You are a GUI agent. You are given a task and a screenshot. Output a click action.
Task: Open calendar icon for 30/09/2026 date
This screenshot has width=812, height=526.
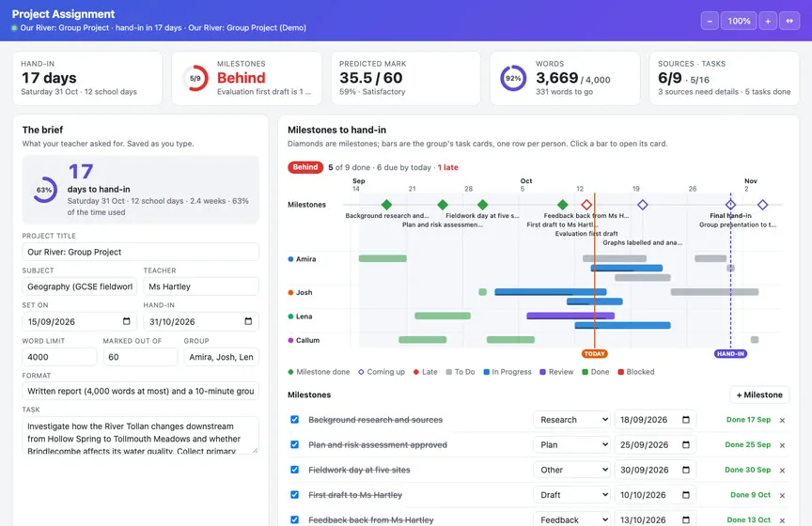coord(686,470)
